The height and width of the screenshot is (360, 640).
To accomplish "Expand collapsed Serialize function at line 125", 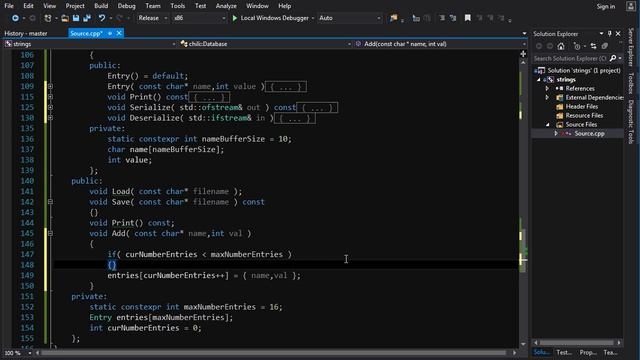I will point(50,107).
